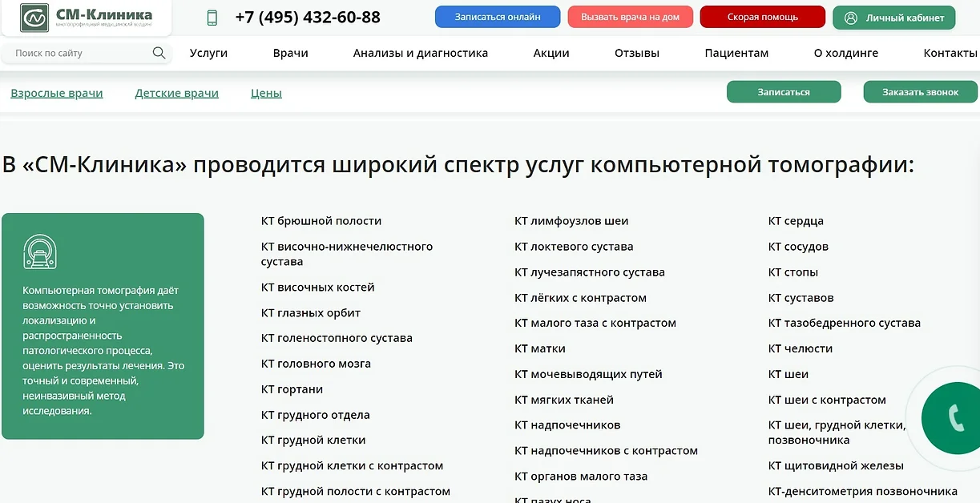Image resolution: width=980 pixels, height=503 pixels.
Task: Click the floating green call widget
Action: [952, 417]
